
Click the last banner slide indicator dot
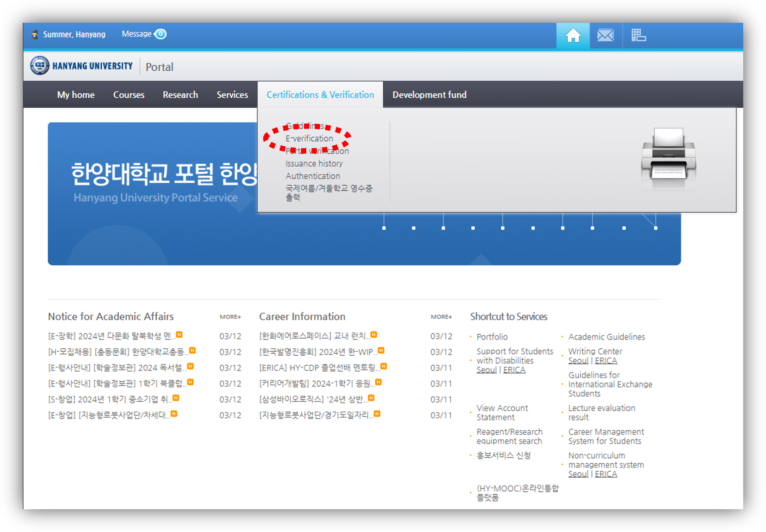click(x=655, y=228)
